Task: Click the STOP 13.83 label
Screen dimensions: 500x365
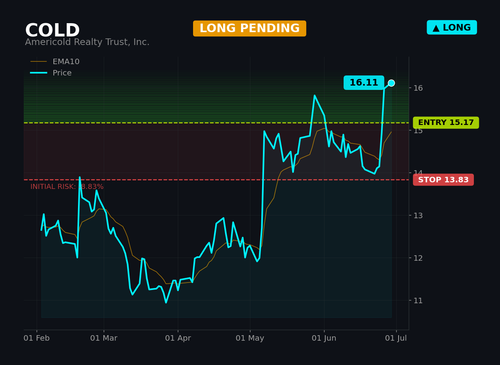Action: 443,180
